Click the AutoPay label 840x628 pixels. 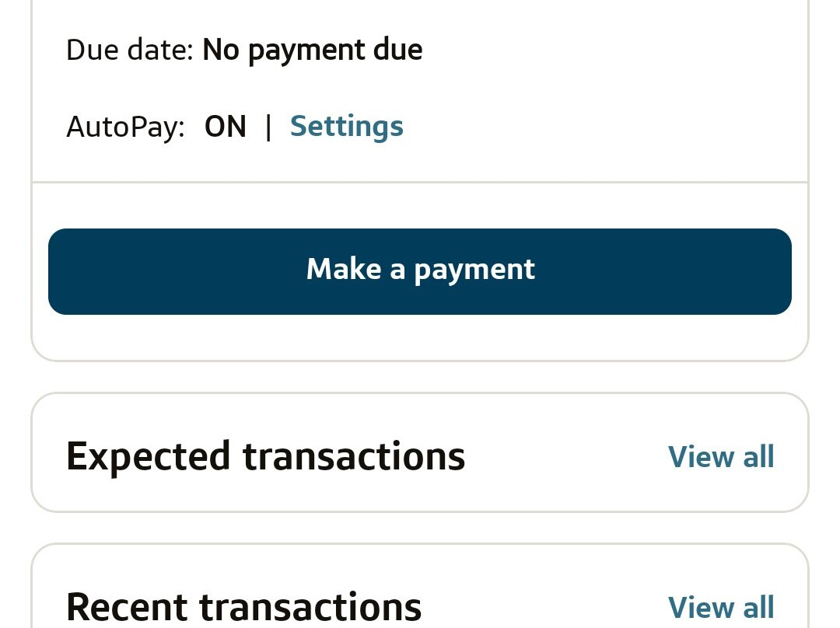point(125,126)
